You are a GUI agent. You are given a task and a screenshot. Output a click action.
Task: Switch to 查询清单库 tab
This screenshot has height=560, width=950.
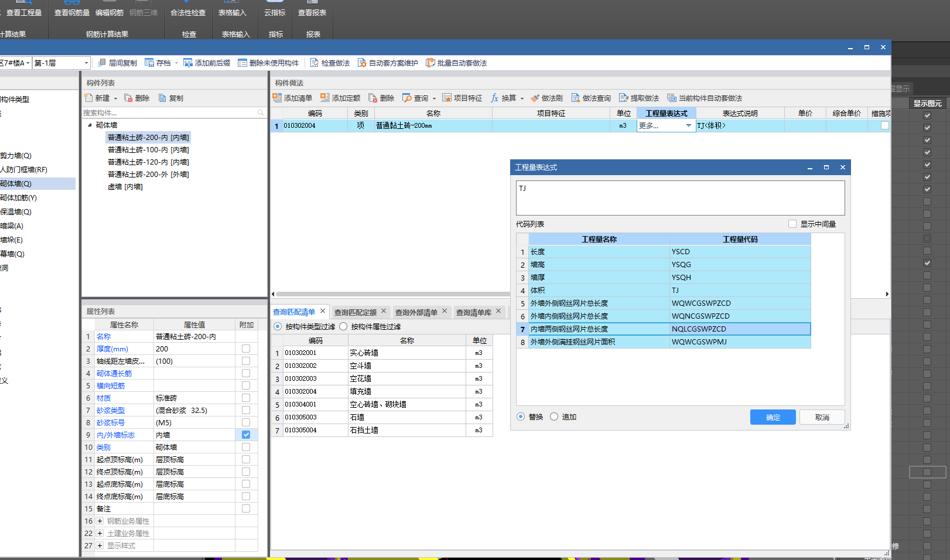point(474,312)
